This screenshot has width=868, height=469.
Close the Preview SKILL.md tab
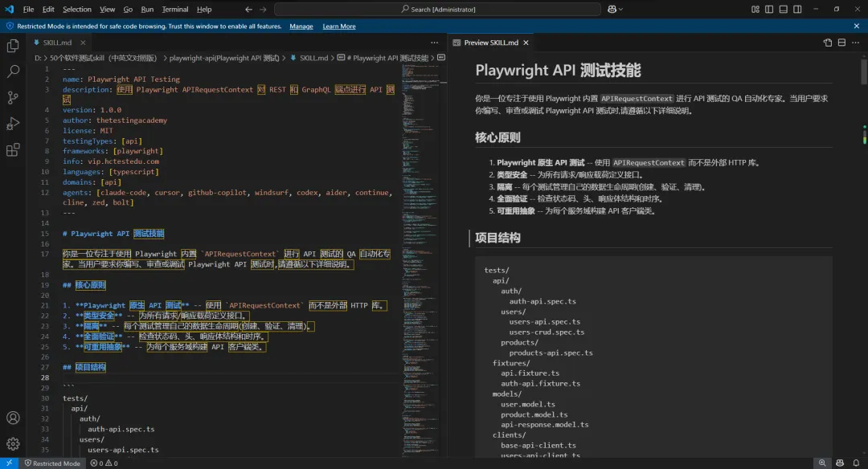(526, 43)
